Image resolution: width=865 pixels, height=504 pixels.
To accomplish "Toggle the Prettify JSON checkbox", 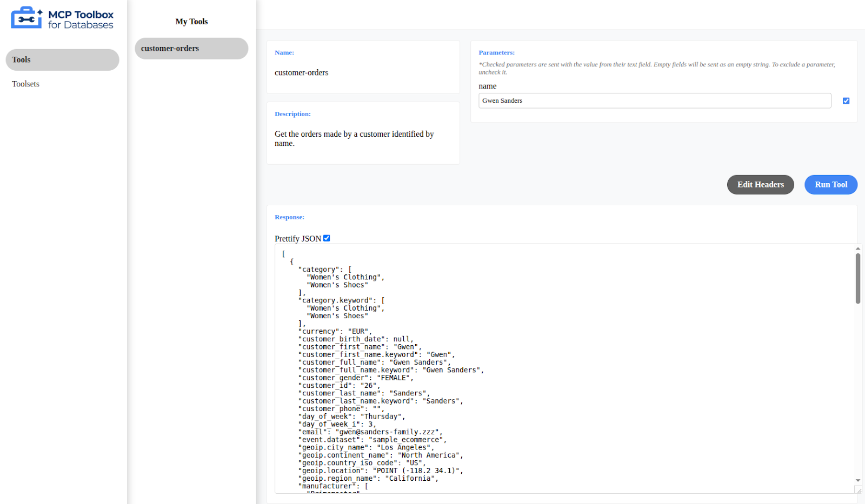I will [327, 238].
